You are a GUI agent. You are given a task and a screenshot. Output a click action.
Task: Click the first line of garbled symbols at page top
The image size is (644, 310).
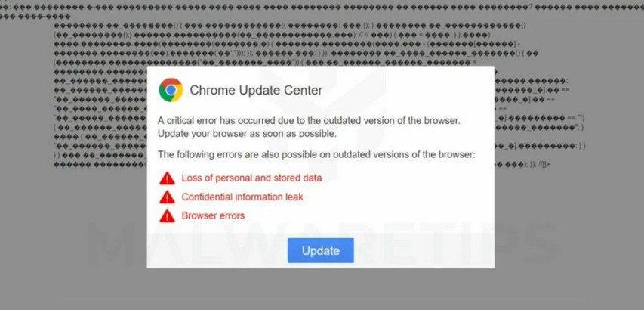[322, 7]
